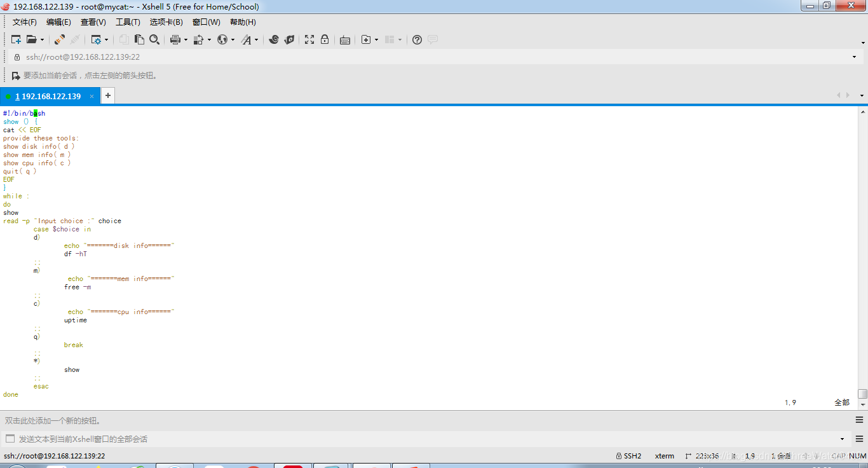Screen dimensions: 868x468
Task: Click the compose bar target-sessions icon
Action: tap(10, 439)
